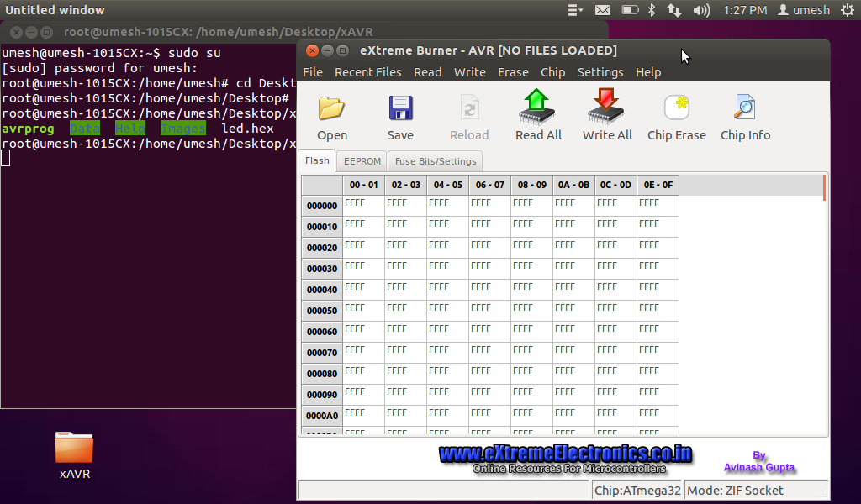Read All memory from the chip
The image size is (861, 504).
[538, 116]
